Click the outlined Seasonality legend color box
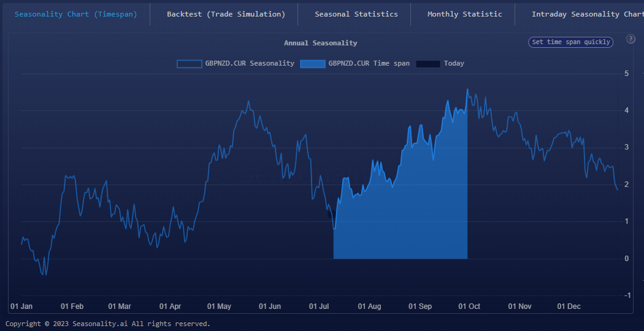 [189, 64]
